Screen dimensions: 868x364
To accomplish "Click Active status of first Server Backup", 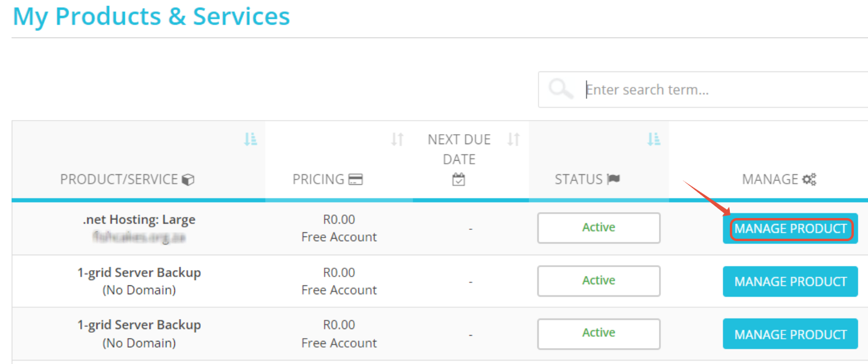I will point(599,281).
